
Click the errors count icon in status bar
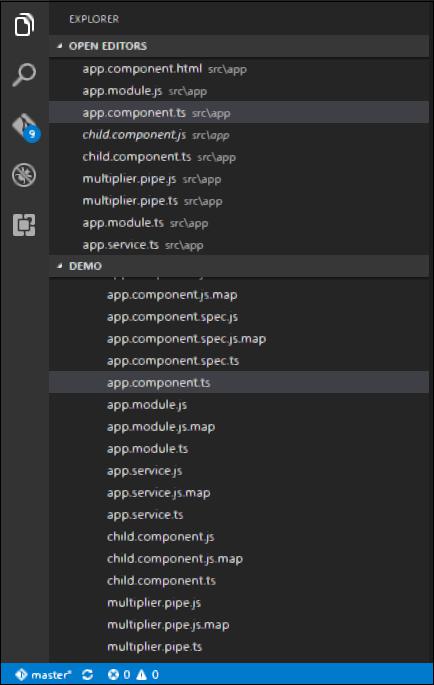click(113, 675)
